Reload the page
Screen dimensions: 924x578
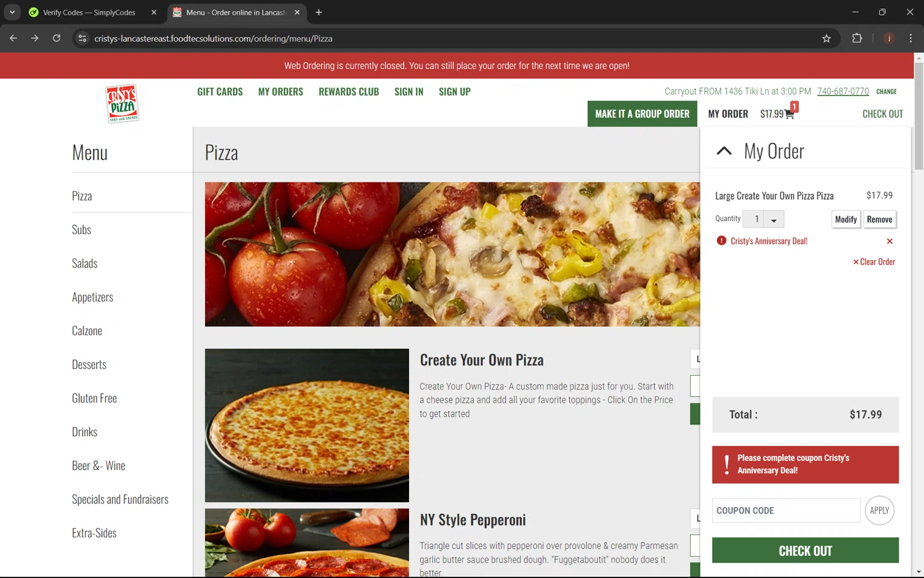(x=57, y=38)
